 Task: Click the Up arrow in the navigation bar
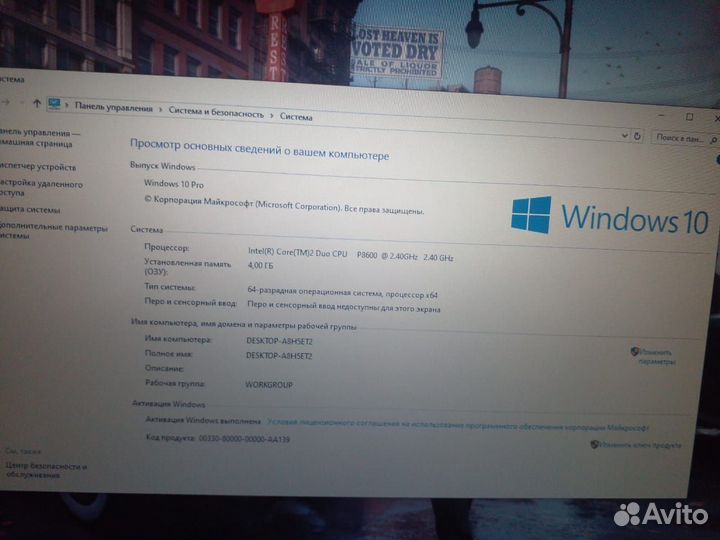coord(36,102)
